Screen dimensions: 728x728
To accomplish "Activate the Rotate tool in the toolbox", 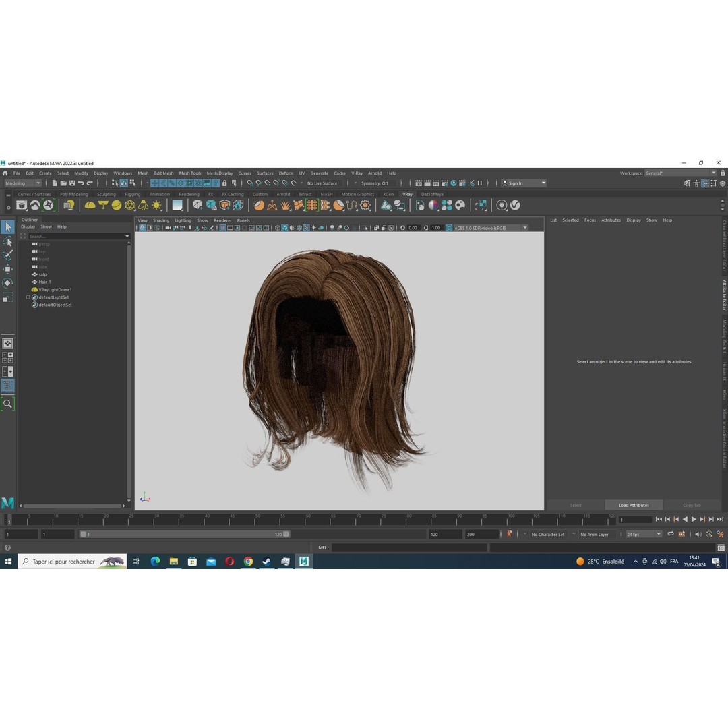I will [8, 282].
